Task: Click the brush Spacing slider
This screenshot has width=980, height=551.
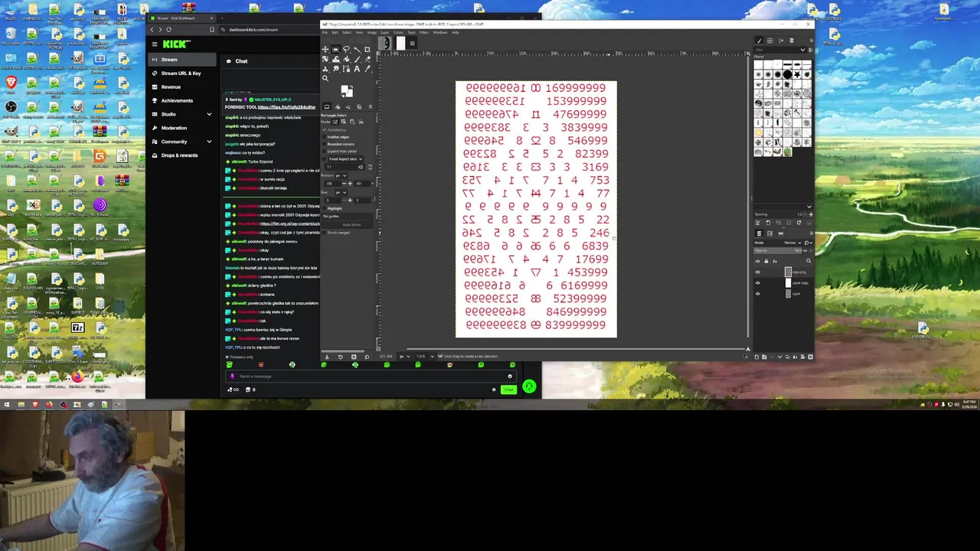Action: coord(778,214)
